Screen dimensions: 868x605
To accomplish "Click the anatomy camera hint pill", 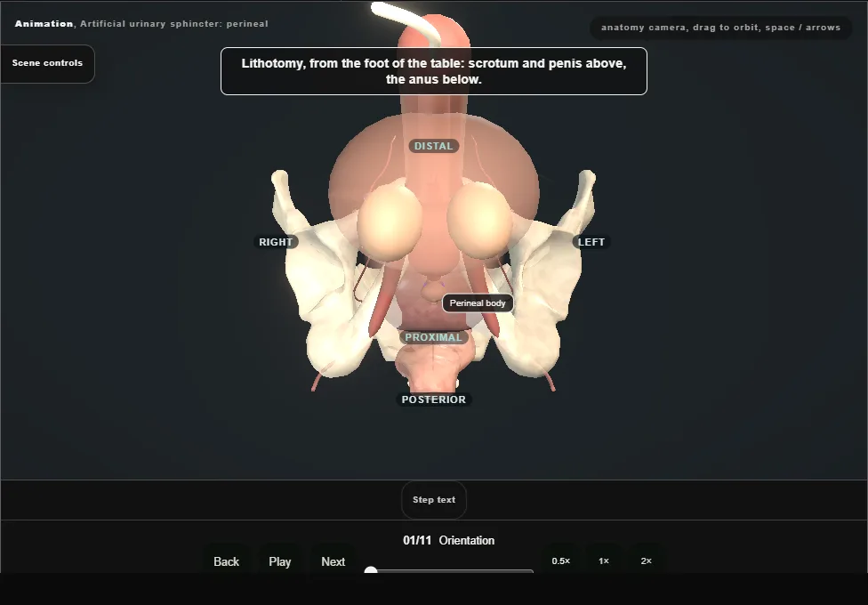I will pyautogui.click(x=720, y=28).
